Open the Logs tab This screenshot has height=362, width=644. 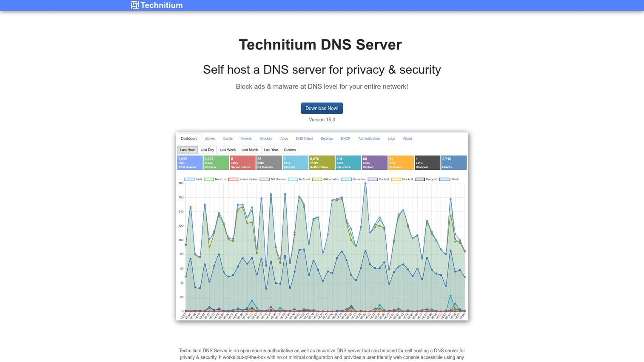(391, 139)
